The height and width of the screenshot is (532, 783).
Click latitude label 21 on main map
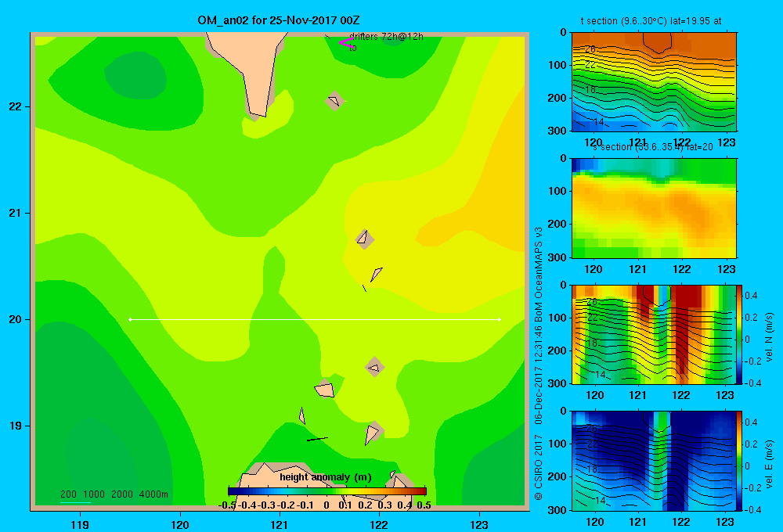(x=16, y=213)
